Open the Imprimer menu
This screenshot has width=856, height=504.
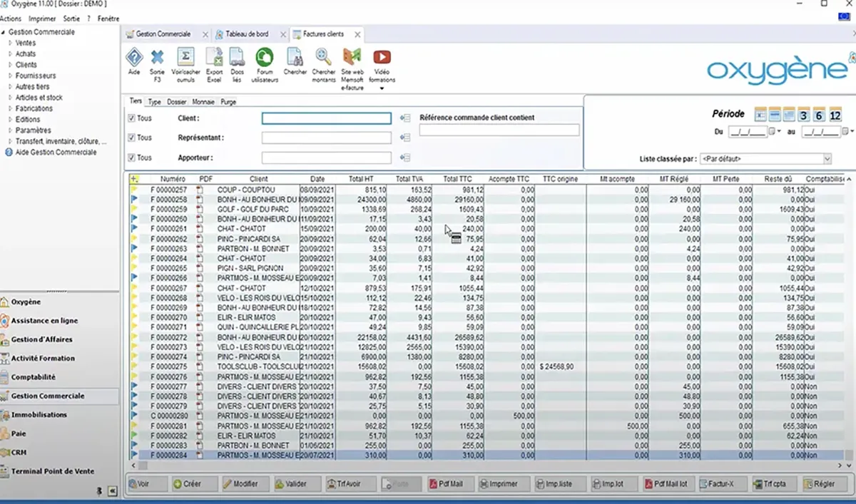pos(42,19)
